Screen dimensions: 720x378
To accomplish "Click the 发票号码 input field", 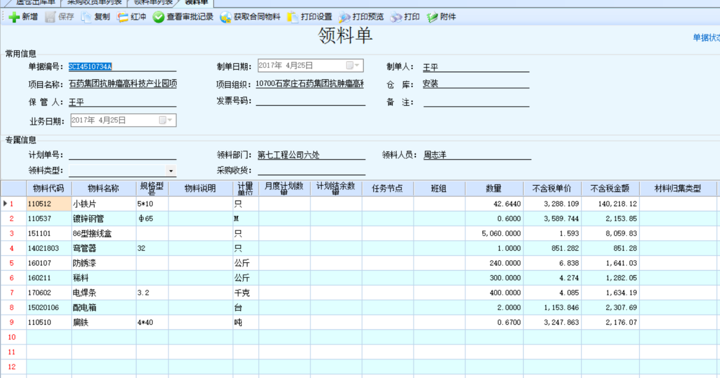I will [310, 101].
